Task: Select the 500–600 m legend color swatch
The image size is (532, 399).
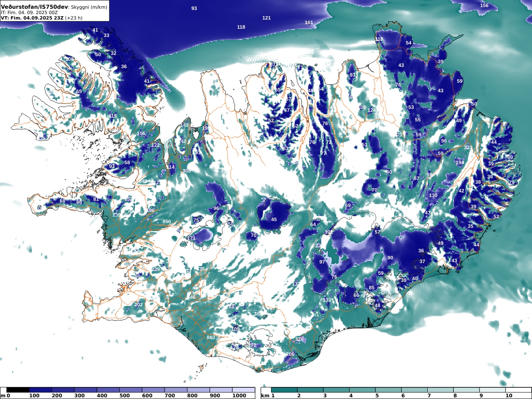Action: point(131,390)
